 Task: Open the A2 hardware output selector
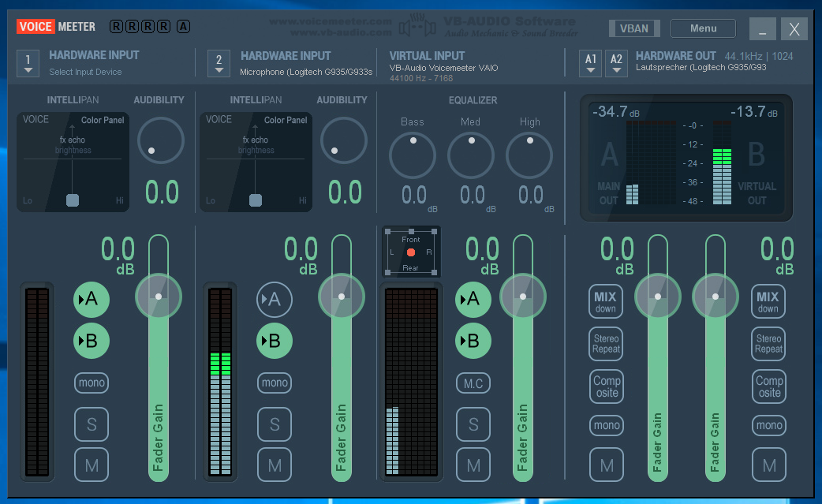click(x=616, y=63)
